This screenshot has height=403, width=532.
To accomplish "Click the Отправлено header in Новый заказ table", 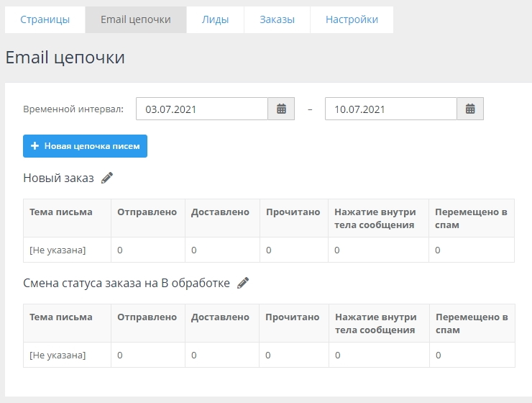I will click(x=147, y=212).
